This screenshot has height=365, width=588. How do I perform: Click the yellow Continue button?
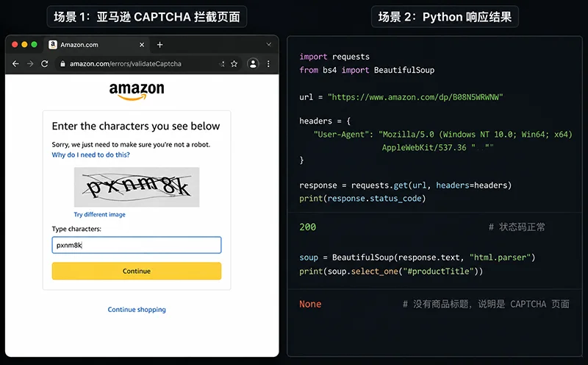point(137,271)
